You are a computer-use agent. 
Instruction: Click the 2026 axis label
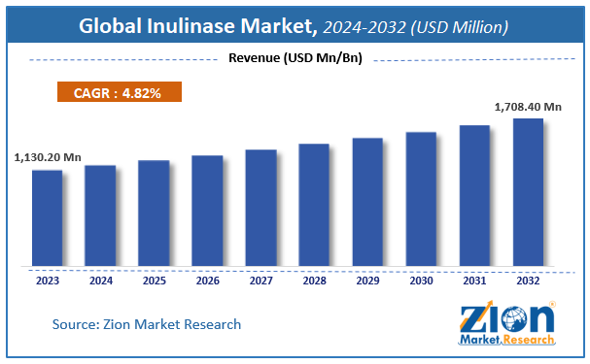pos(208,281)
